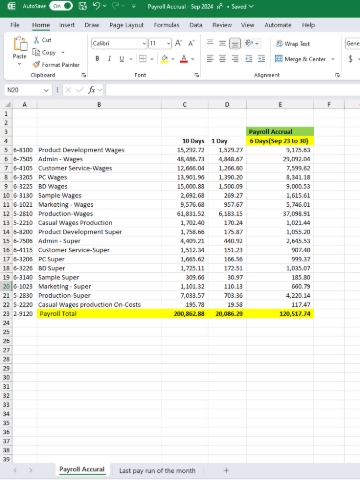Viewport: 360px width, 480px height.
Task: Click Format Painter
Action: coord(56,65)
